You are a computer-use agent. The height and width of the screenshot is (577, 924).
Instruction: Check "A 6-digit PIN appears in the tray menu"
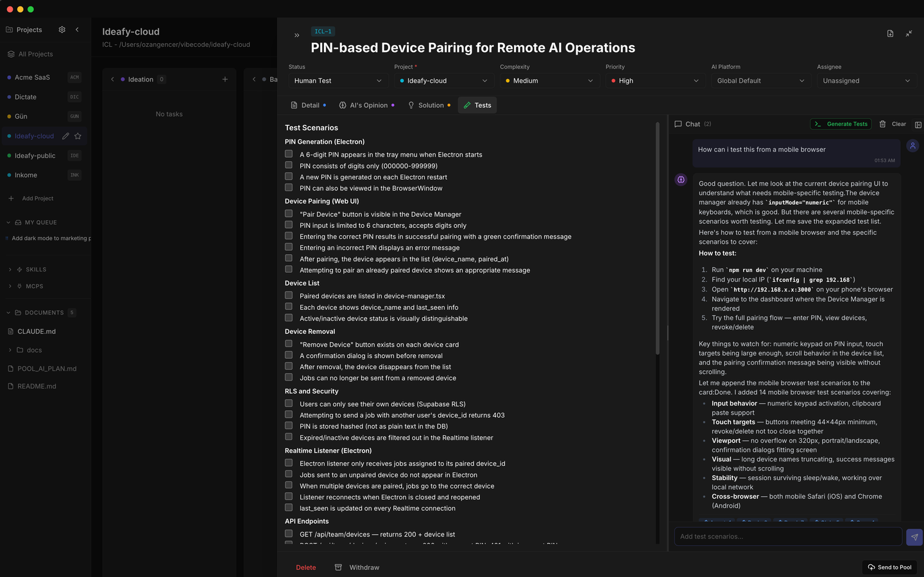pyautogui.click(x=289, y=154)
